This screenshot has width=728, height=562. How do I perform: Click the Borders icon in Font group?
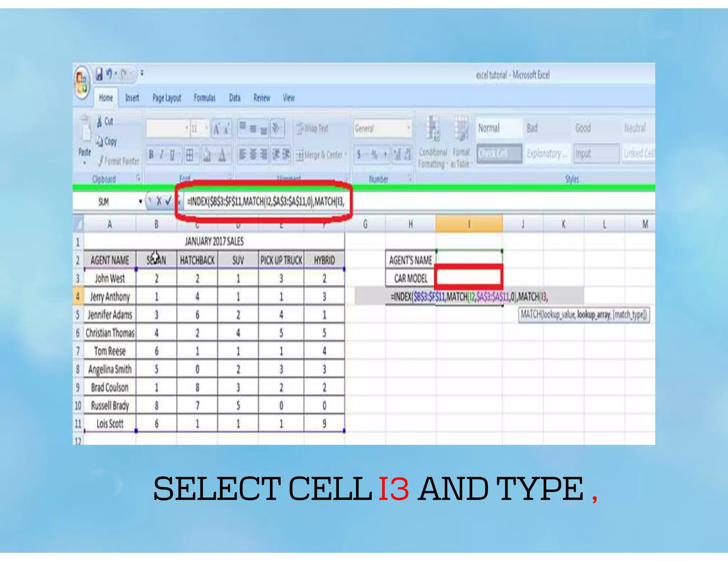190,155
